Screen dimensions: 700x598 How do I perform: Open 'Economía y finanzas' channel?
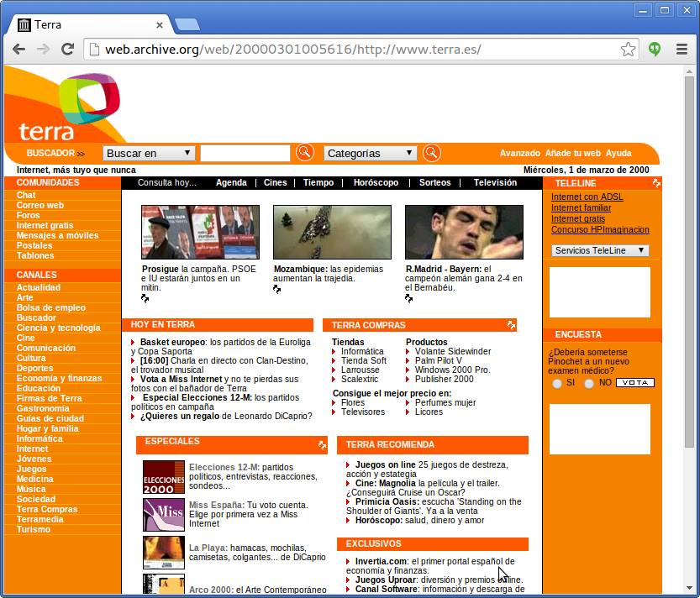[x=60, y=378]
